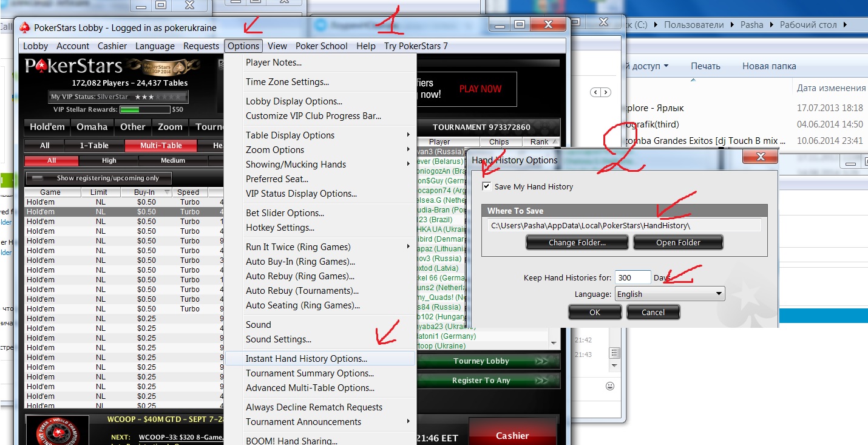This screenshot has height=445, width=868.
Task: Click player list scrollbar down arrow
Action: tap(554, 344)
